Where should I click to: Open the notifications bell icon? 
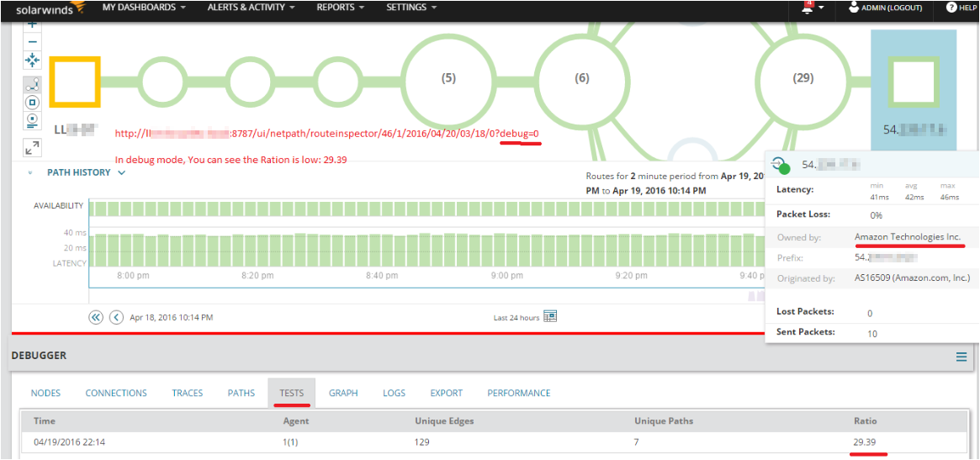pyautogui.click(x=807, y=8)
